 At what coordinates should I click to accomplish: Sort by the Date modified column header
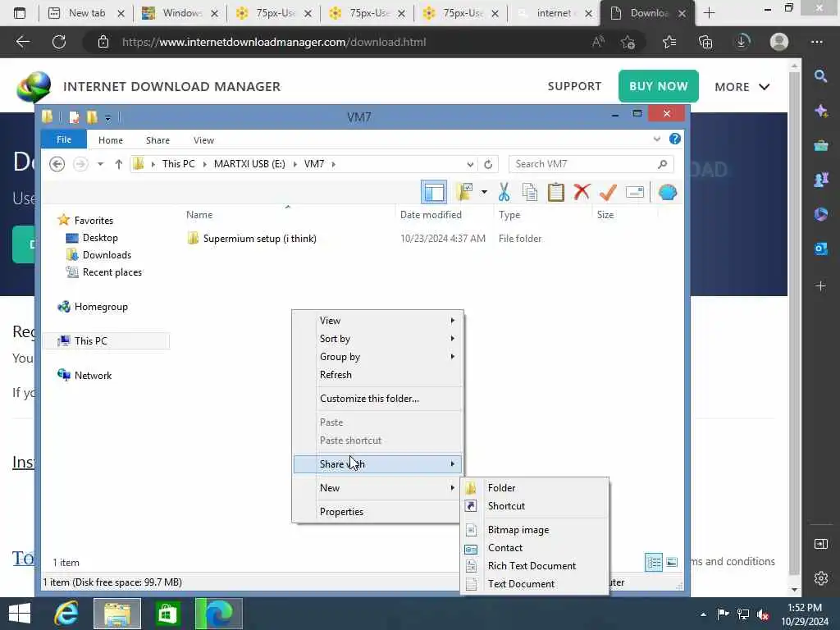(431, 214)
